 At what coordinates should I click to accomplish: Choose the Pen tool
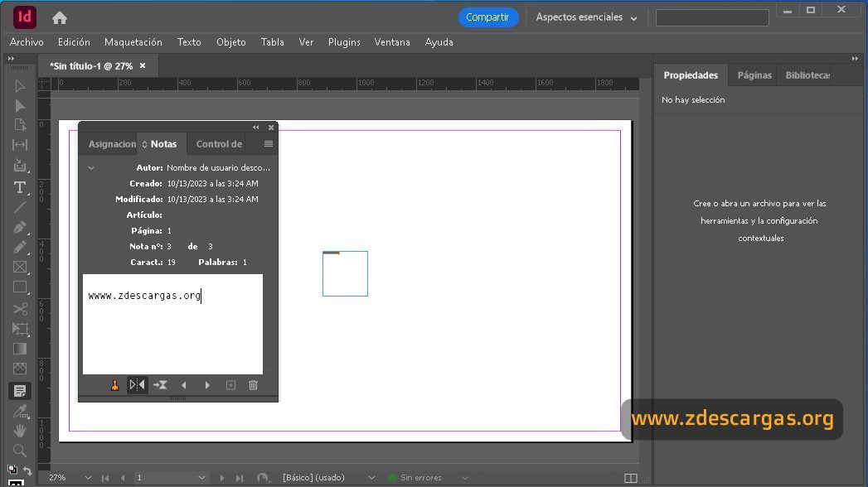pos(19,227)
